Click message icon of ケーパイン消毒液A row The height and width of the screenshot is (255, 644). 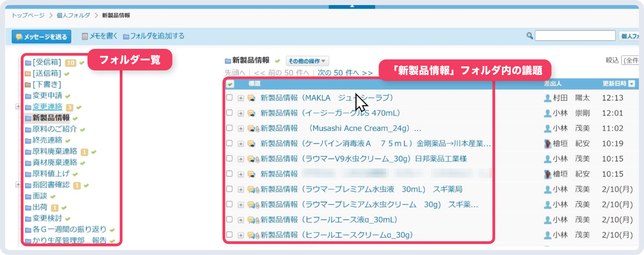pos(251,144)
